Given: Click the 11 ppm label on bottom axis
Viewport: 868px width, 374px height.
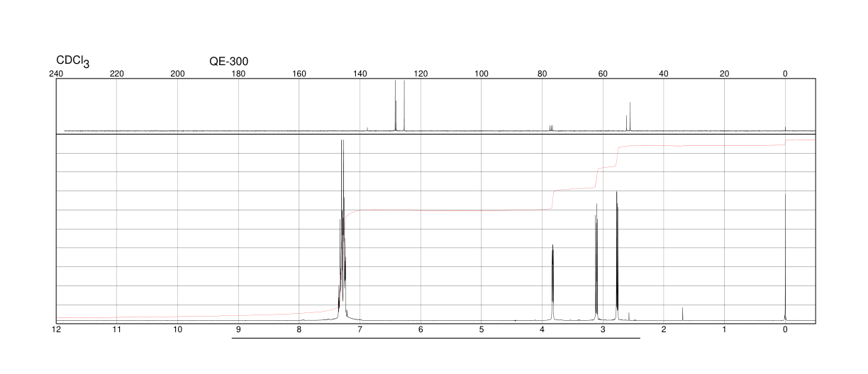Looking at the screenshot, I should click(117, 330).
